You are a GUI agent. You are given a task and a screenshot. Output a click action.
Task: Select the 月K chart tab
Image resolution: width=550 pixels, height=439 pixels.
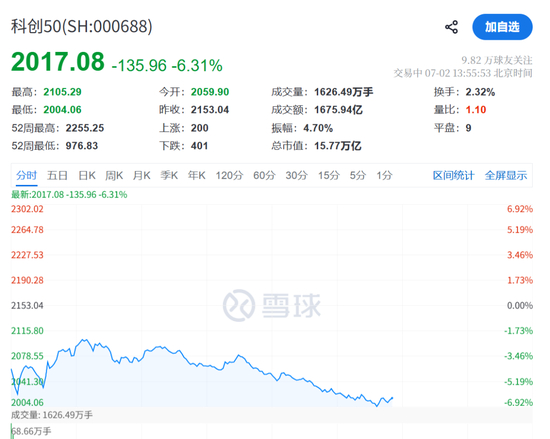click(x=142, y=175)
